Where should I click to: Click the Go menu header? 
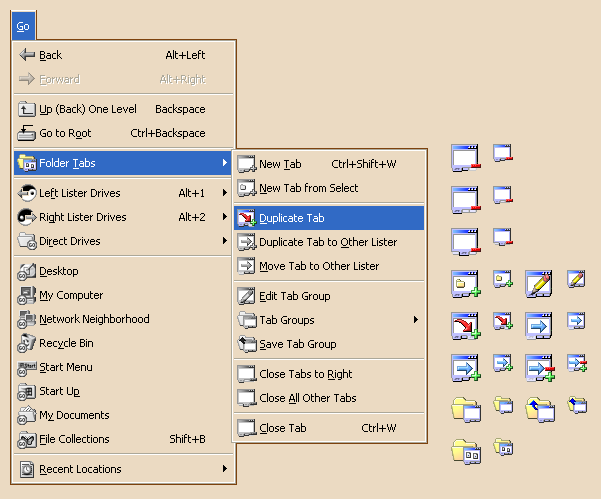point(23,26)
